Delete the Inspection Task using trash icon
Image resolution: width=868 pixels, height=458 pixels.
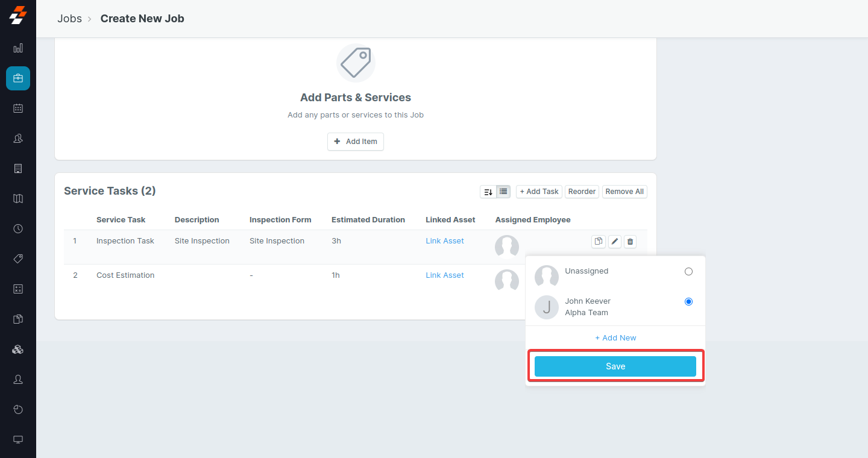tap(630, 242)
